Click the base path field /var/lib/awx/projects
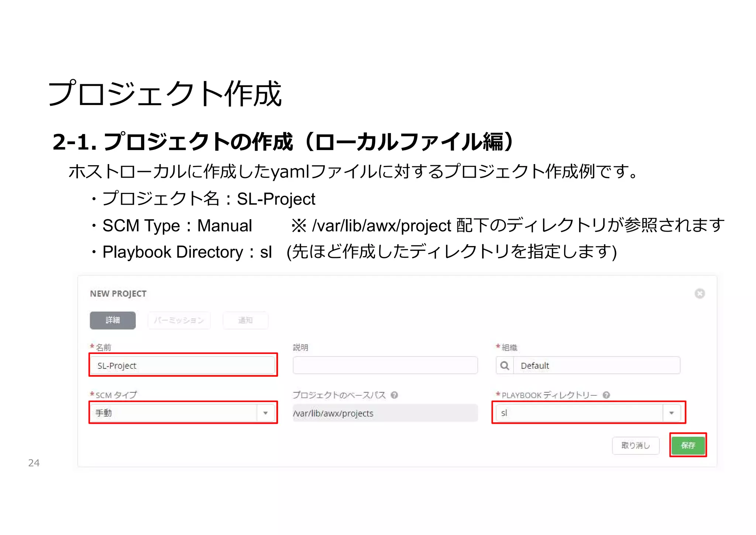The width and height of the screenshot is (756, 535). 385,413
